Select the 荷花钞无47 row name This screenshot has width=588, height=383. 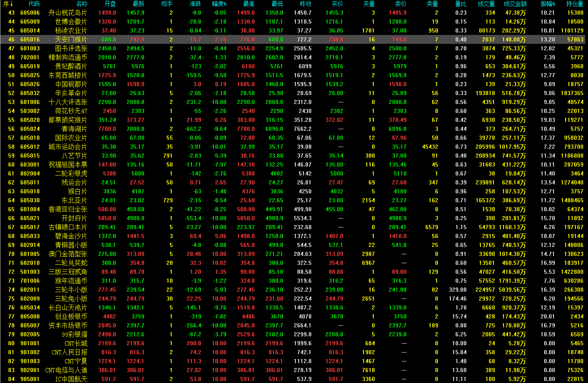[71, 111]
